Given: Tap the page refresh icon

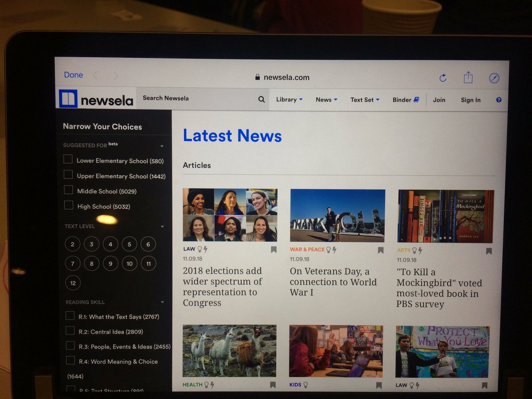Looking at the screenshot, I should point(443,77).
